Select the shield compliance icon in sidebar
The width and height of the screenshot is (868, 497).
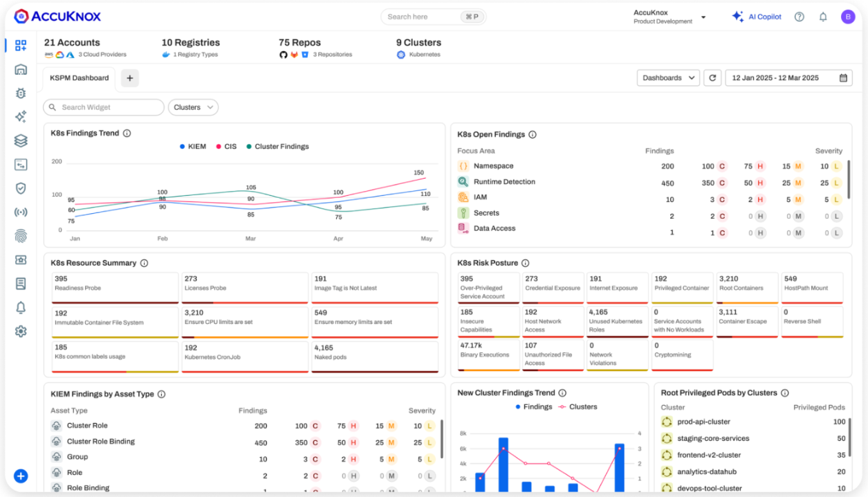pos(20,188)
